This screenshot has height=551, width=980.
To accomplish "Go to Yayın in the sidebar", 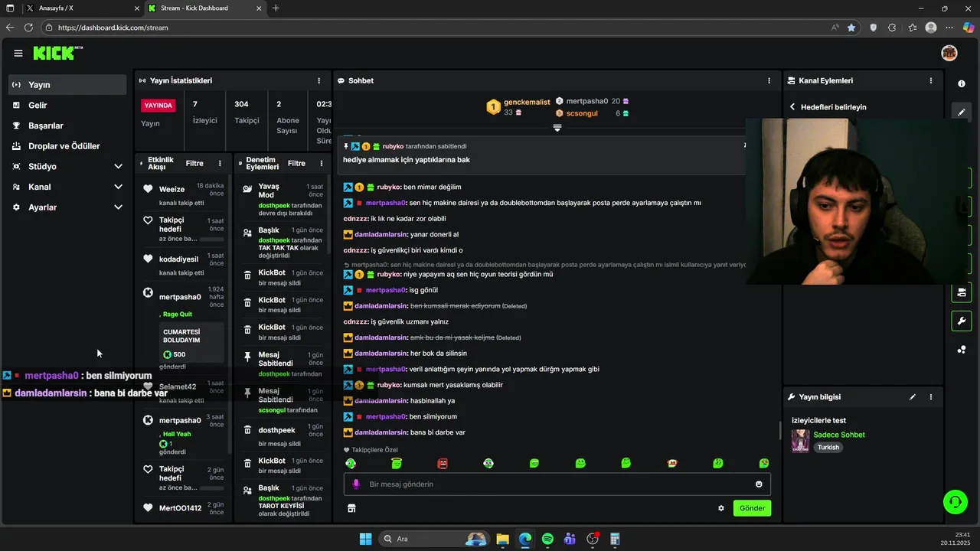I will point(67,85).
